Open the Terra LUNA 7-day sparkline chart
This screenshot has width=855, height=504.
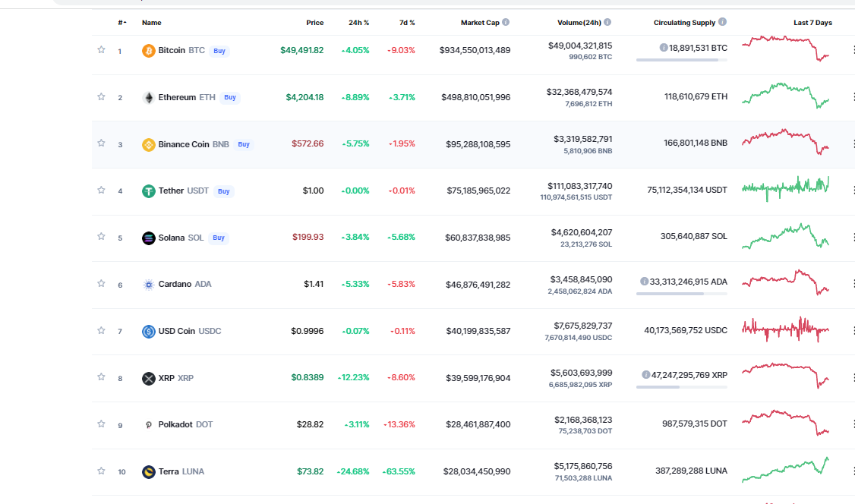[x=785, y=470]
